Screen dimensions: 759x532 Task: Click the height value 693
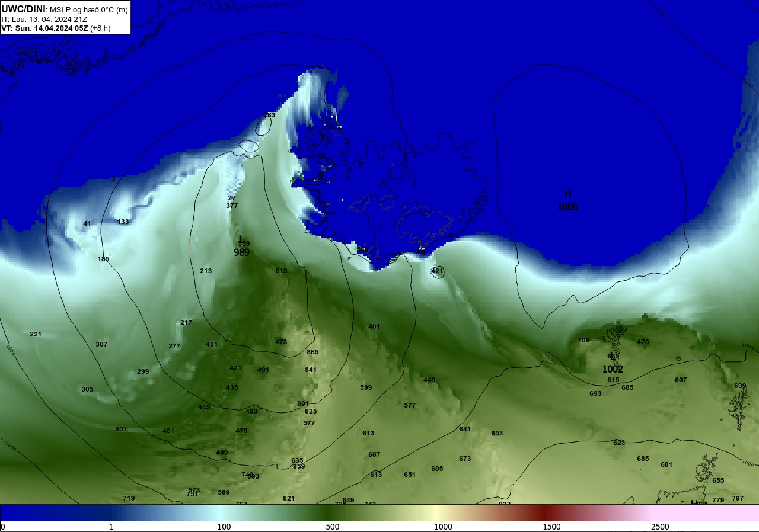pyautogui.click(x=595, y=393)
